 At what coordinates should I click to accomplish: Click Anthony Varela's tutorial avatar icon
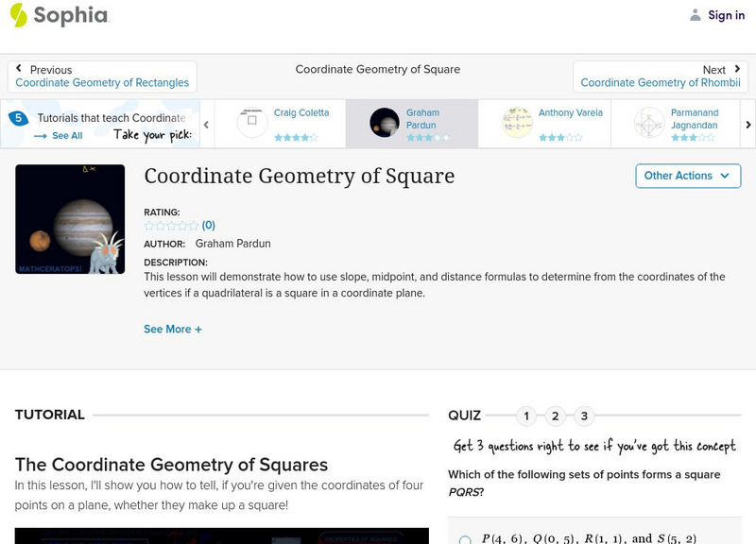click(x=517, y=123)
